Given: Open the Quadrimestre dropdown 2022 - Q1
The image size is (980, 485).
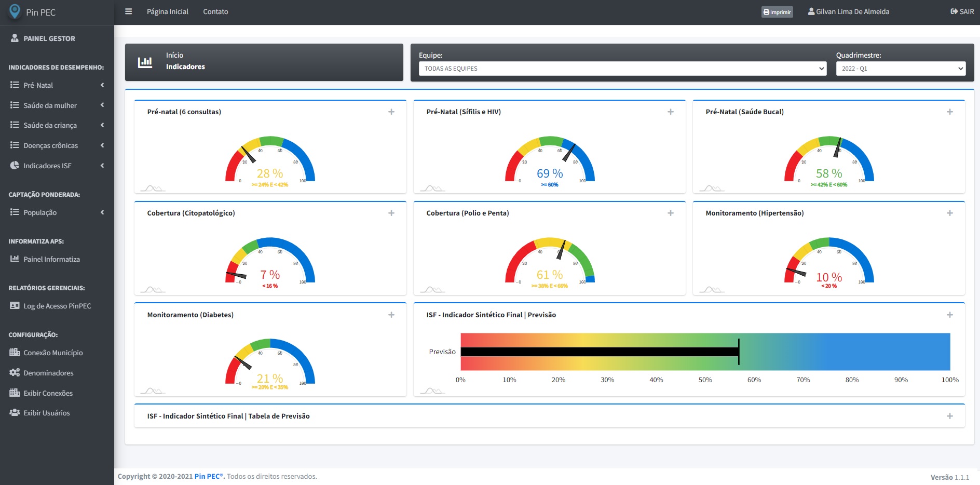Looking at the screenshot, I should coord(901,69).
